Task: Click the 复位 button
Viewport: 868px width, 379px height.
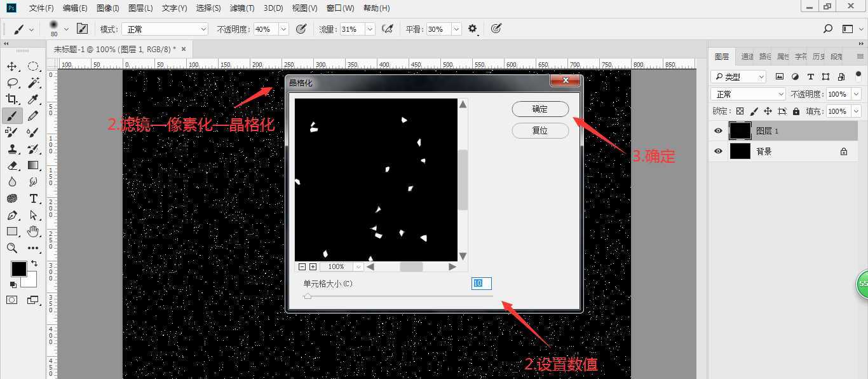Action: click(539, 130)
